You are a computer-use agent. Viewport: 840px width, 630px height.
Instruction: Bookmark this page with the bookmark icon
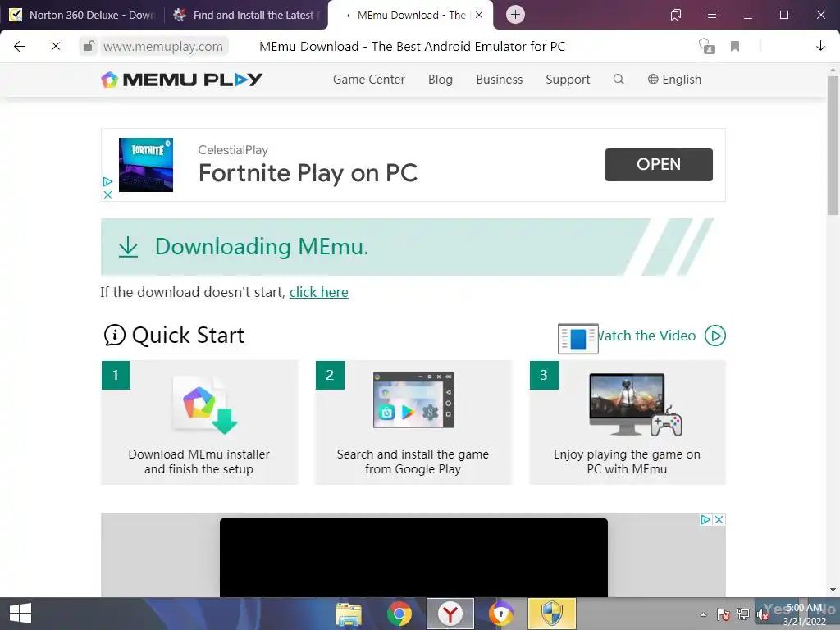[x=735, y=47]
